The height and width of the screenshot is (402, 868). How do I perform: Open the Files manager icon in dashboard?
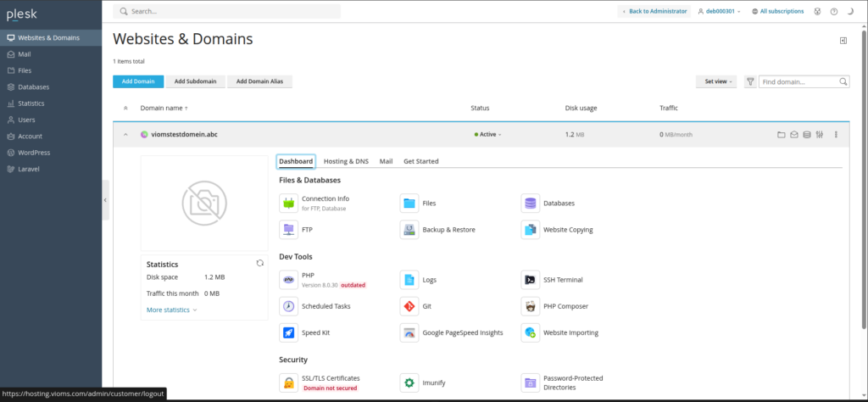[x=409, y=204]
